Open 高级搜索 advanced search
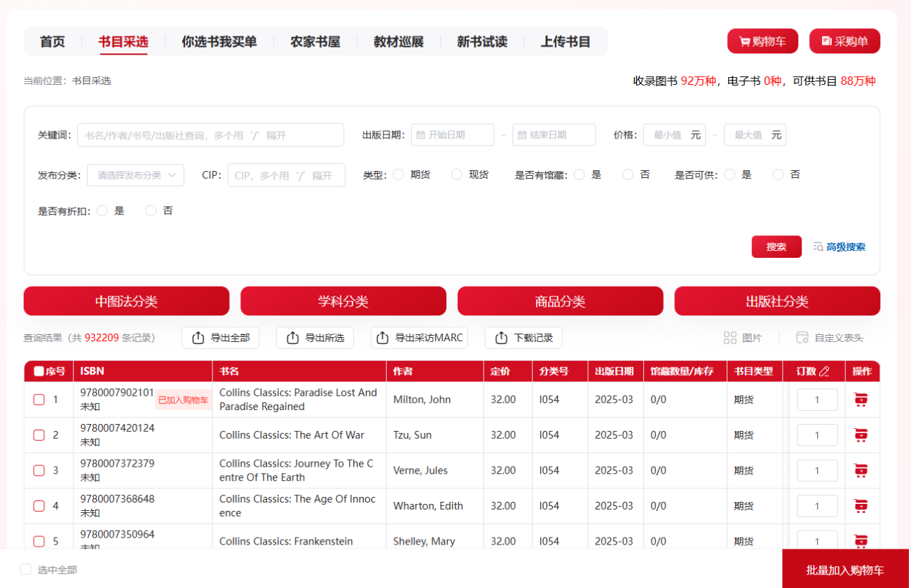 click(839, 247)
